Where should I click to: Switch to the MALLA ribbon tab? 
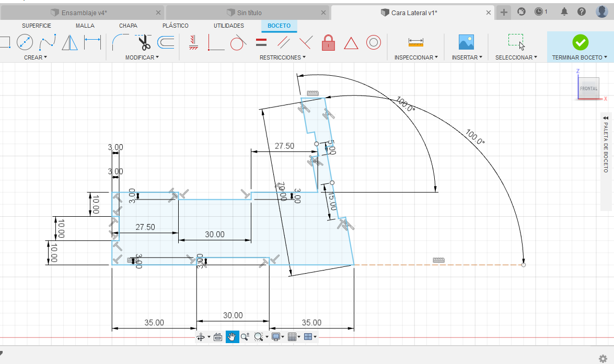coord(85,26)
